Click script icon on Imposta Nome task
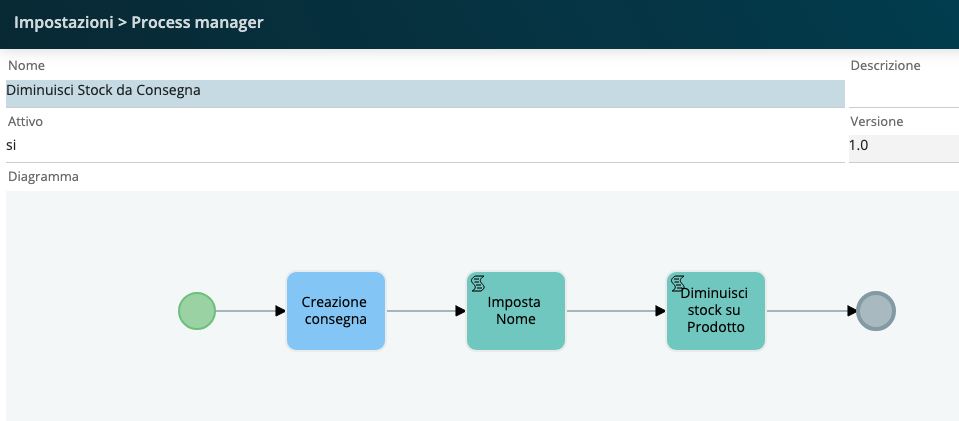The image size is (959, 421). coord(478,283)
